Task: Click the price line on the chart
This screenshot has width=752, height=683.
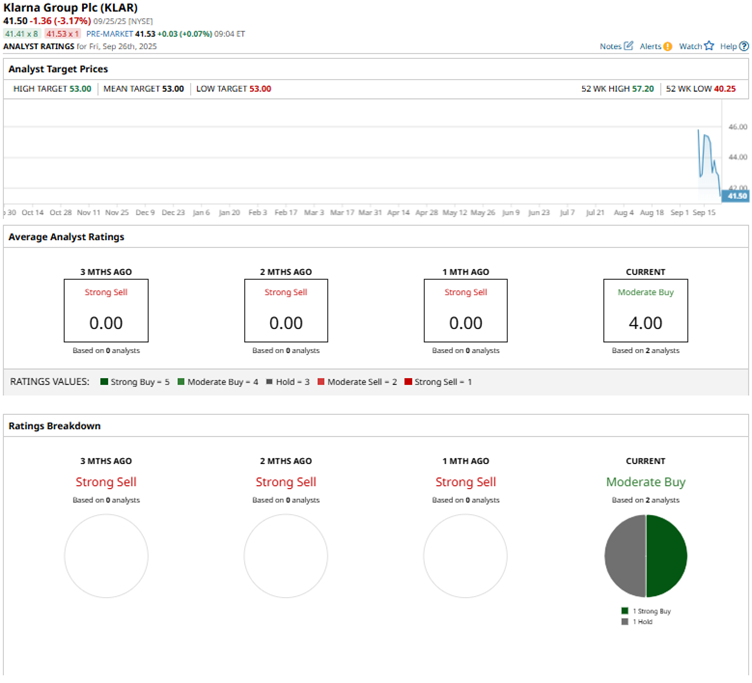Action: click(707, 140)
